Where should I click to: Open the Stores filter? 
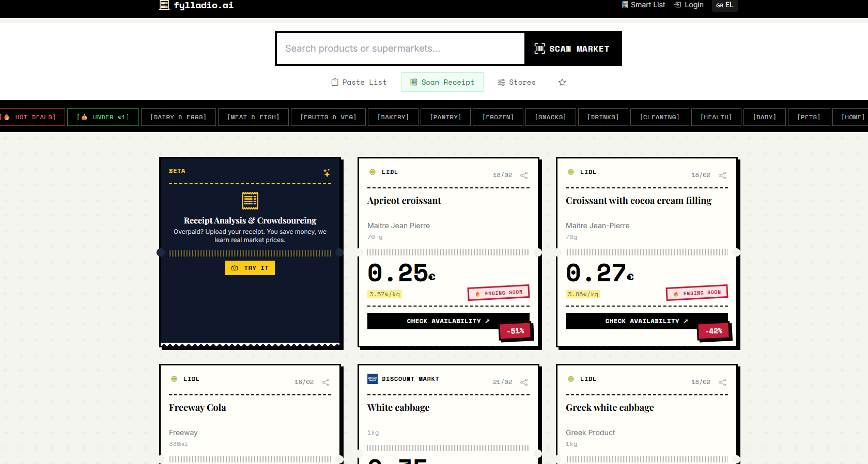pos(516,82)
